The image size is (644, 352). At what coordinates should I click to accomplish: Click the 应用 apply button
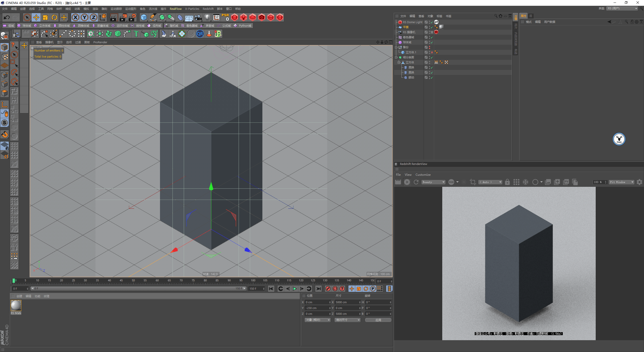[x=378, y=320]
